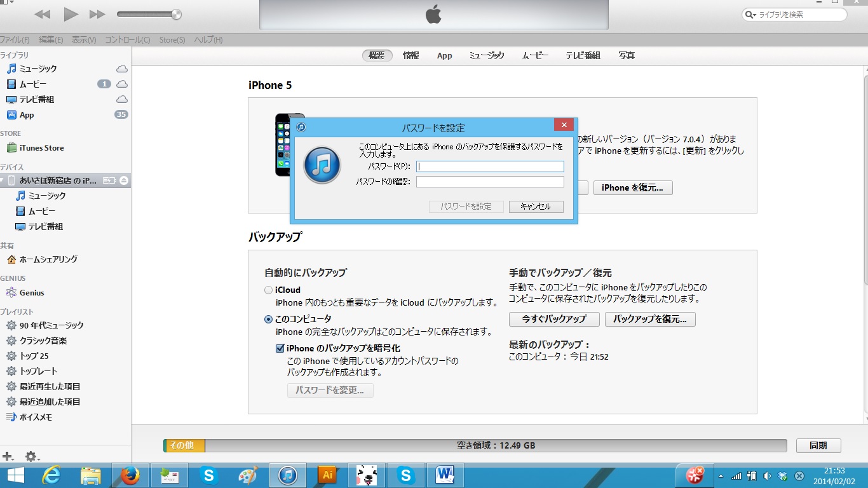Open the gear settings dropdown at bottom left
Image resolution: width=868 pixels, height=488 pixels.
(31, 456)
